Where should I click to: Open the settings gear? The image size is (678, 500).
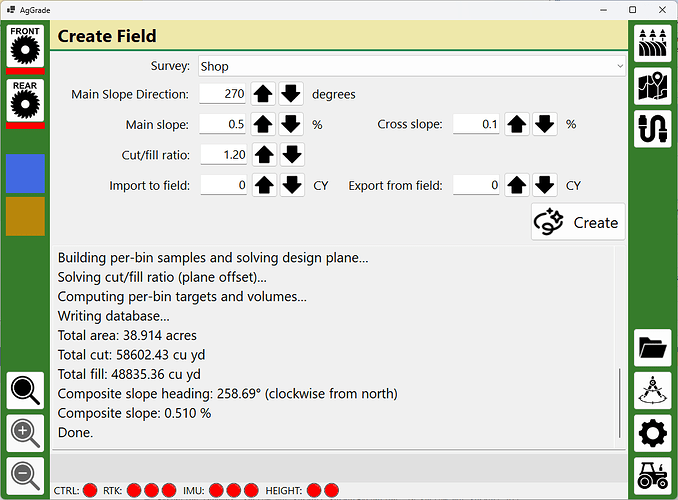[652, 433]
